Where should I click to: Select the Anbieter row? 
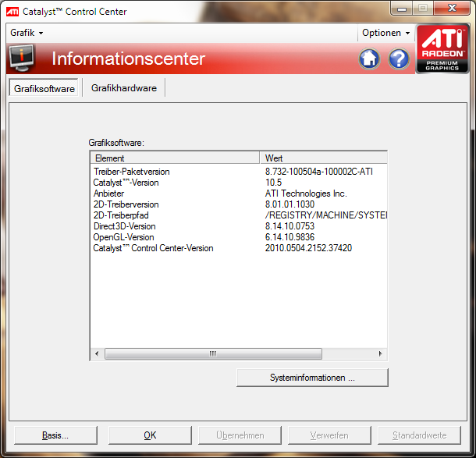(x=239, y=193)
